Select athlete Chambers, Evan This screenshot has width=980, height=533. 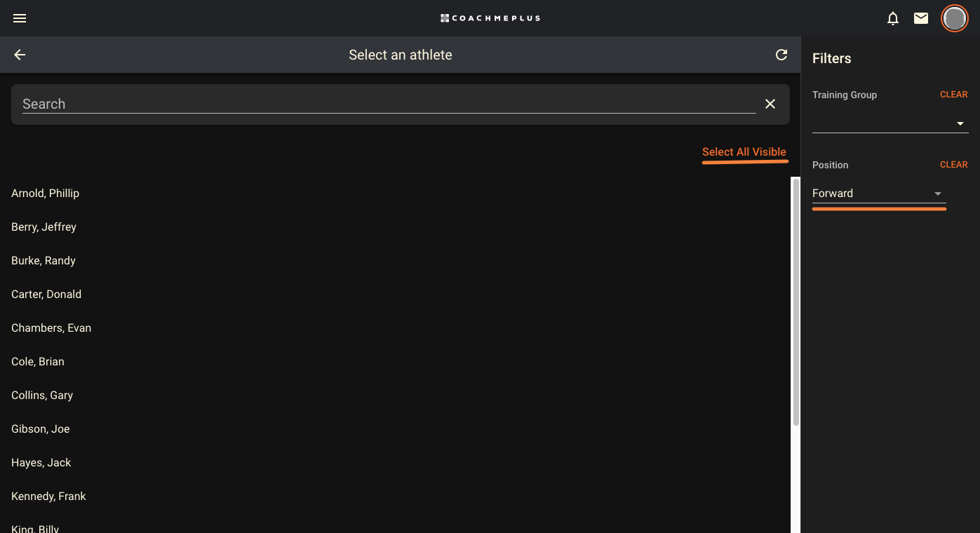click(x=51, y=328)
